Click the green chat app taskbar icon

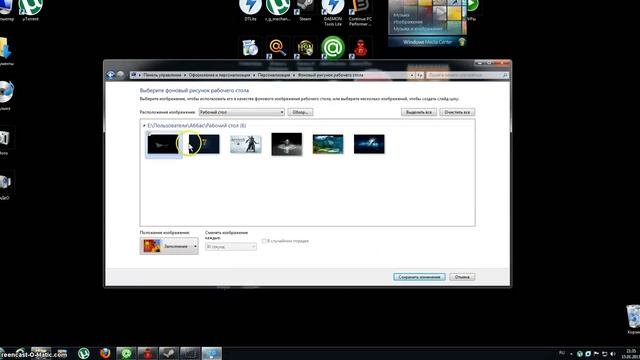pos(126,353)
